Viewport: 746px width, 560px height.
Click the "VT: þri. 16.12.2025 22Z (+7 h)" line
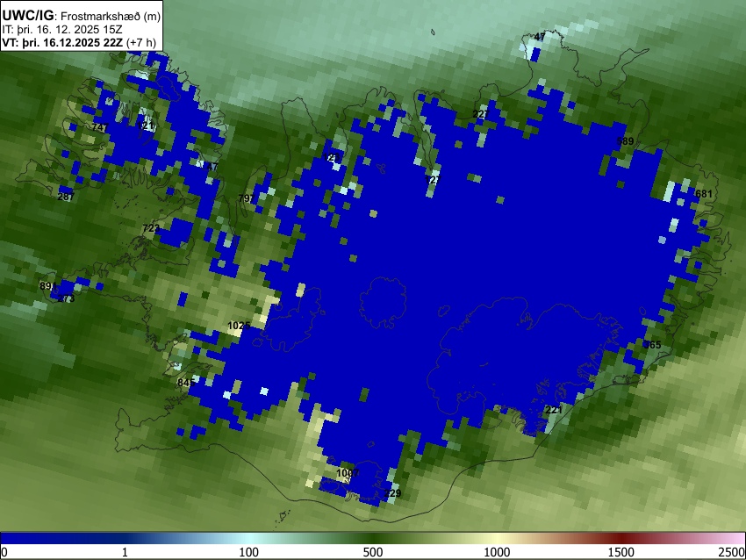tap(79, 42)
